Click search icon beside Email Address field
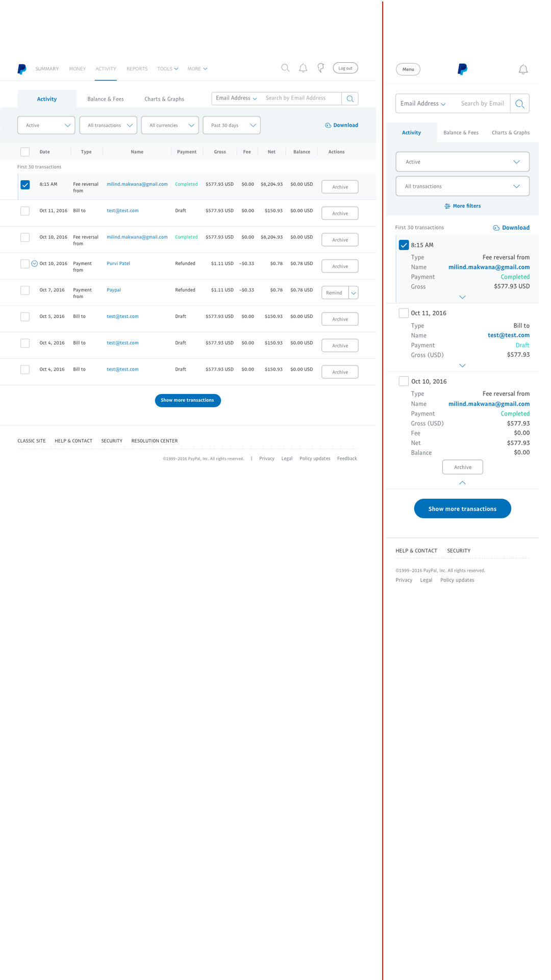Screen dimensions: 551x980 tap(350, 99)
